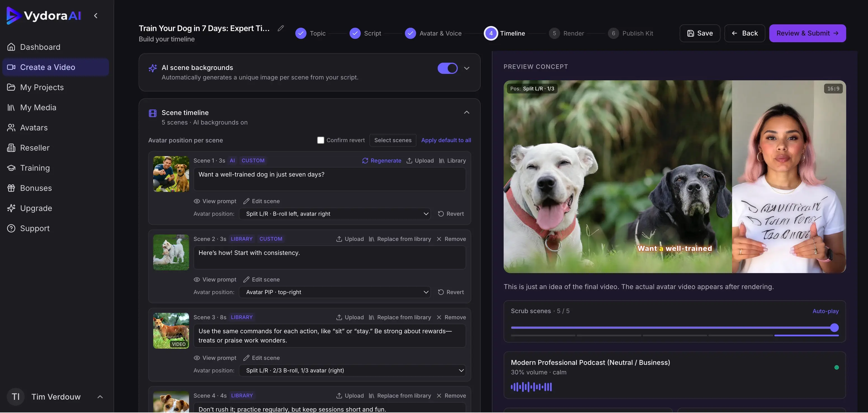Open Reseller page
The width and height of the screenshot is (868, 413).
coord(56,148)
